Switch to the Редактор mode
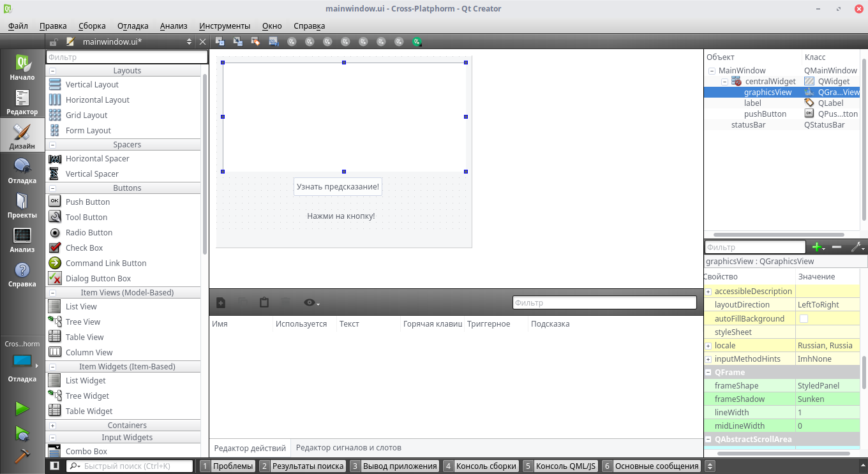 pos(22,101)
